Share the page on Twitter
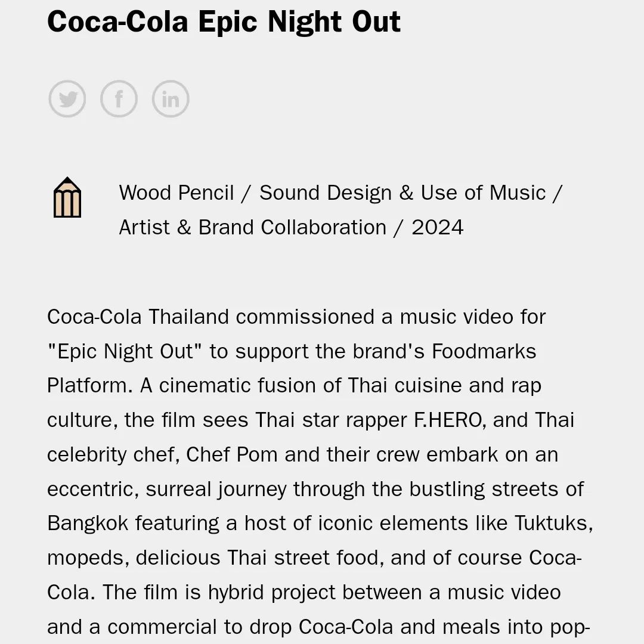644x644 pixels. point(67,99)
